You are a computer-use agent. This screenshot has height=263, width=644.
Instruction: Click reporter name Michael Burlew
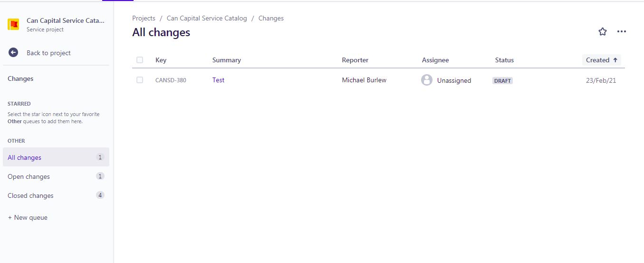[x=364, y=80]
